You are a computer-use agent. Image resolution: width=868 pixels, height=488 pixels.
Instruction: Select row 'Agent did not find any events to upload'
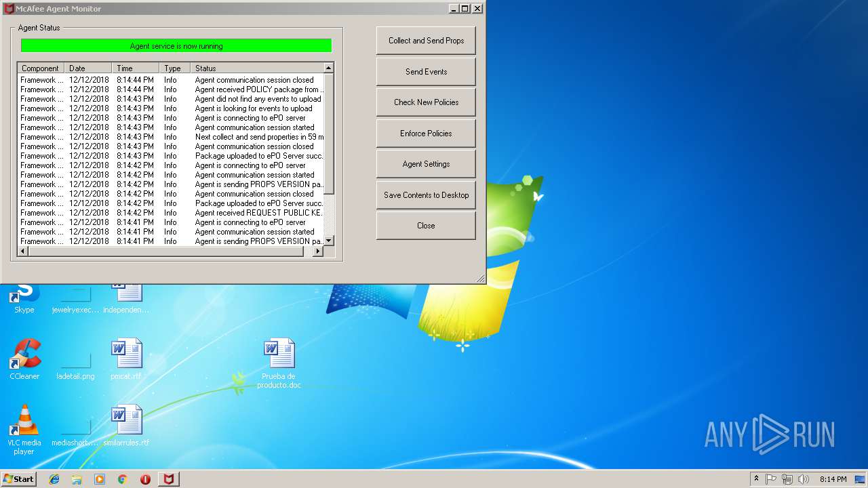[171, 99]
